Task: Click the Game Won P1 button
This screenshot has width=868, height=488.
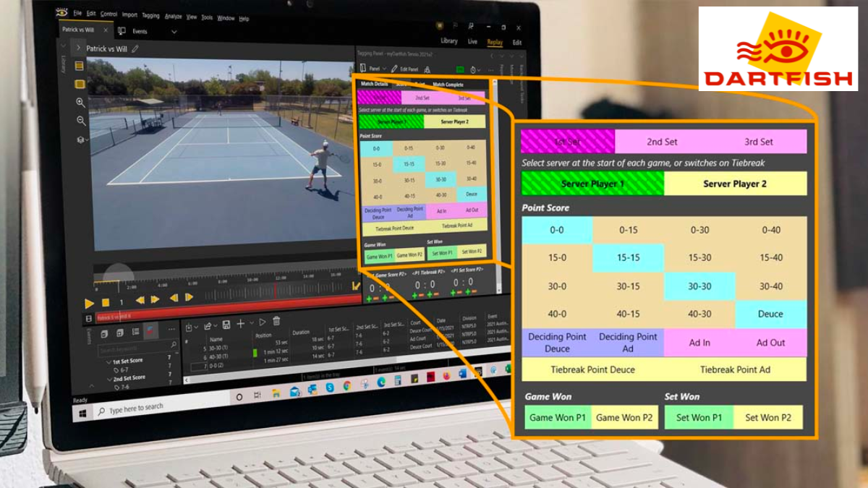Action: coord(557,417)
